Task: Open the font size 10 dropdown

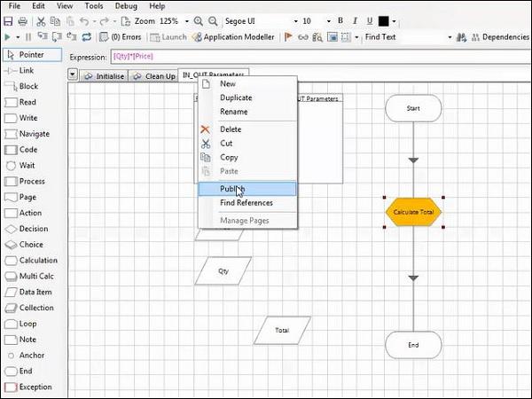Action: click(x=328, y=21)
